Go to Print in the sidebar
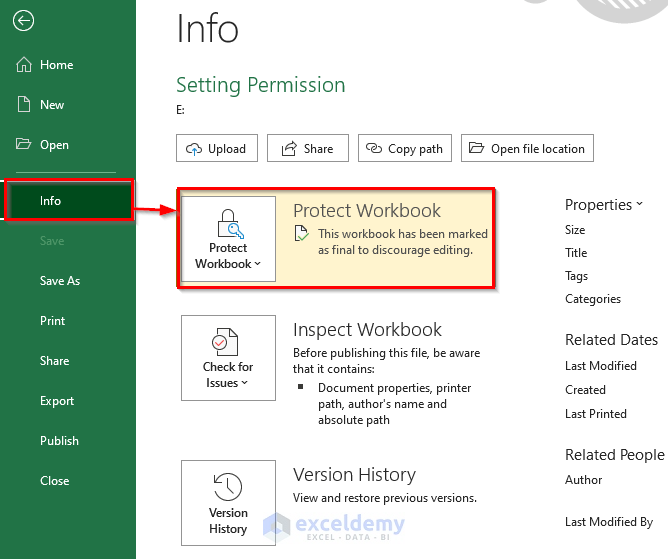The height and width of the screenshot is (559, 668). 53,321
